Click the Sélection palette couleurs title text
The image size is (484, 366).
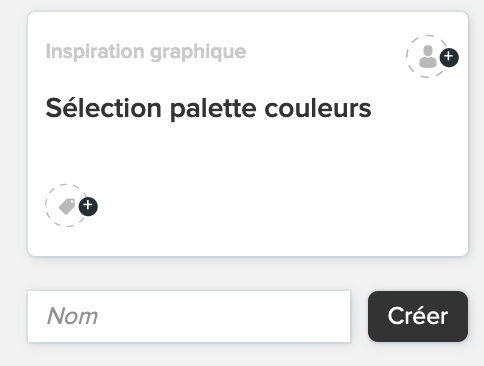click(x=208, y=108)
